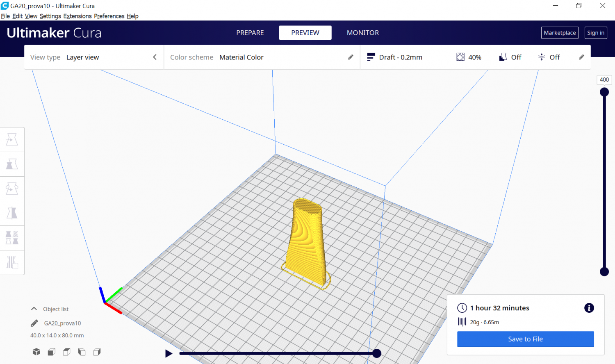The height and width of the screenshot is (364, 615).
Task: Open the Preferences menu
Action: pos(109,16)
